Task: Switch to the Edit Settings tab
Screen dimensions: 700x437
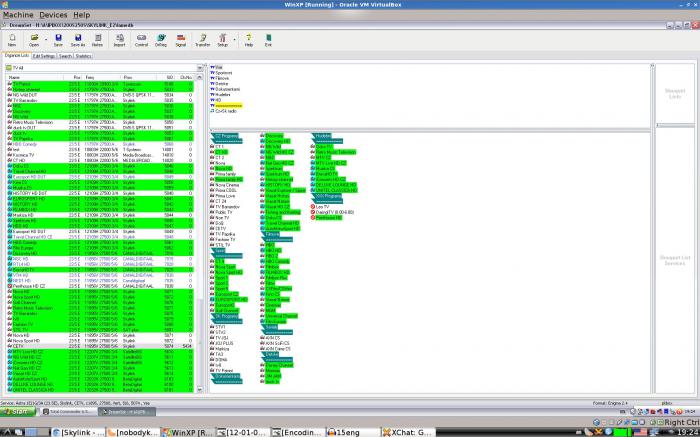Action: 44,56
